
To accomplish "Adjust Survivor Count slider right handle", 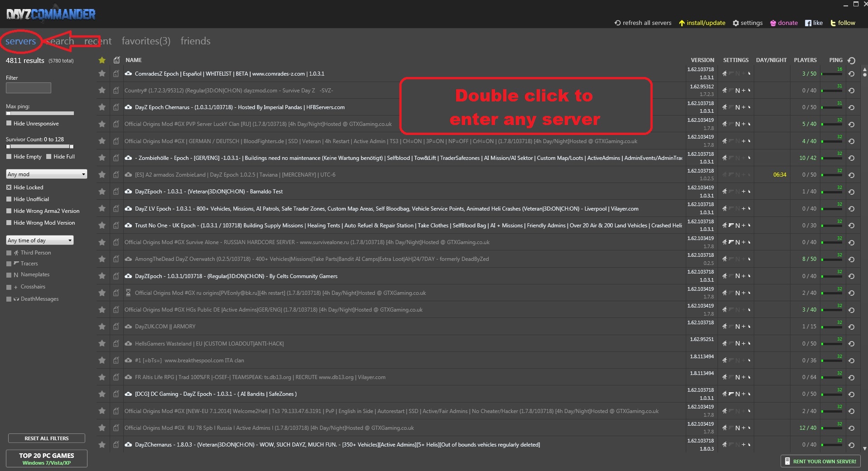I will click(71, 146).
